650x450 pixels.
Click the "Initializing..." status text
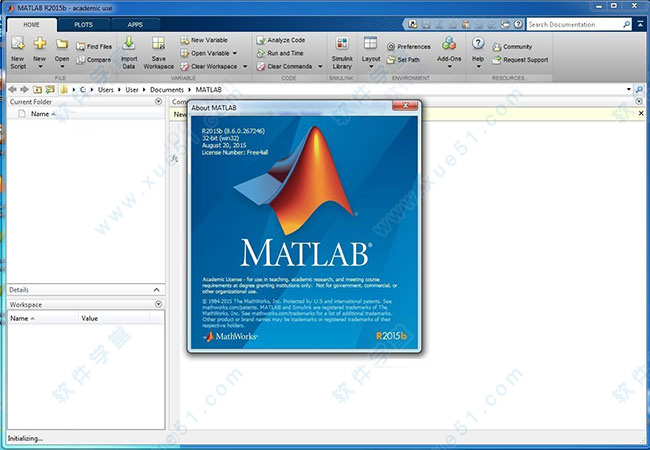coord(25,438)
